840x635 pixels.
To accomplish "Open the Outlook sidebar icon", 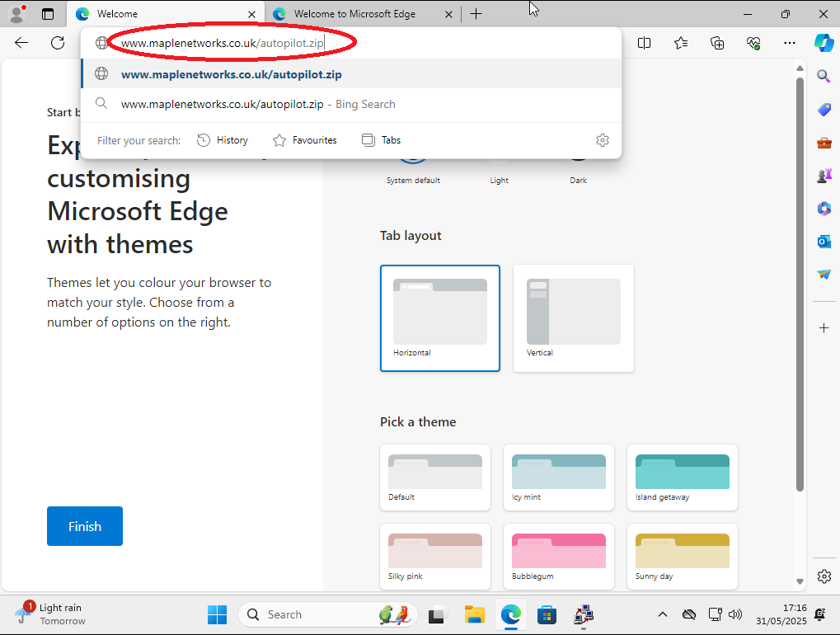I will (x=824, y=242).
